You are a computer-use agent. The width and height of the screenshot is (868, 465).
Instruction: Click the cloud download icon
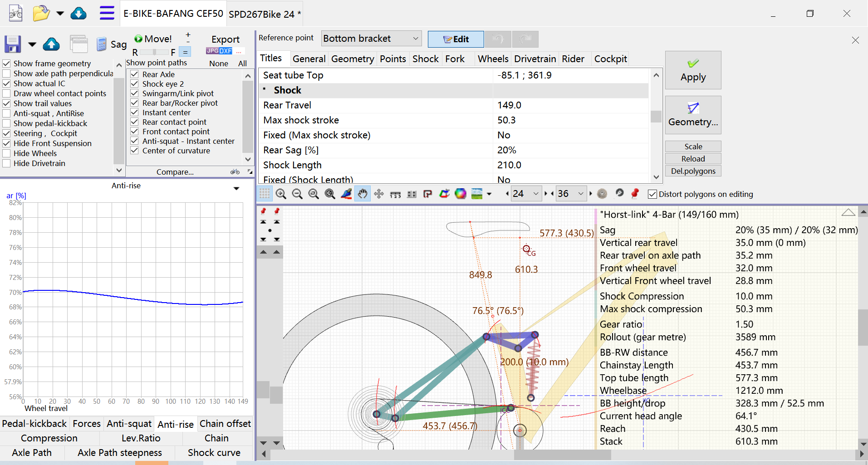(x=78, y=13)
